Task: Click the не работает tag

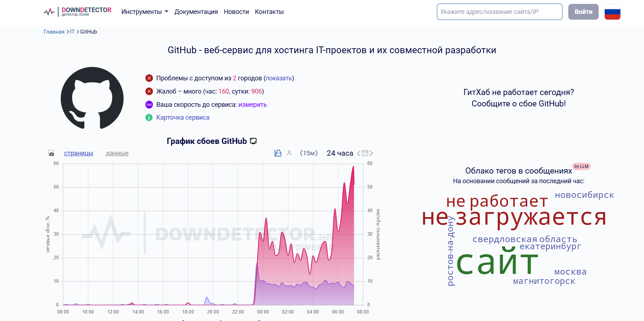Action: click(x=497, y=201)
